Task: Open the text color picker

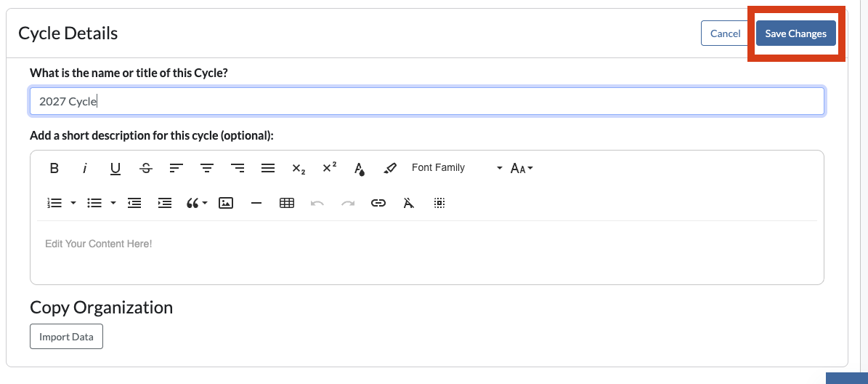Action: [360, 168]
